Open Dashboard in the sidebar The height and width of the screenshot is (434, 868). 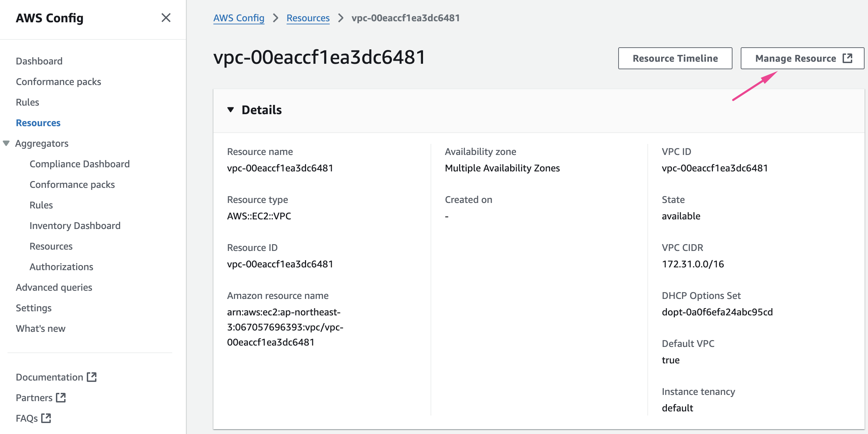pyautogui.click(x=39, y=61)
